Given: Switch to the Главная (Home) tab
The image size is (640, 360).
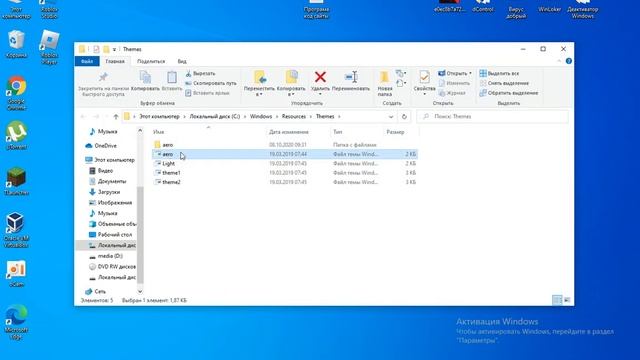Looking at the screenshot, I should (x=115, y=61).
